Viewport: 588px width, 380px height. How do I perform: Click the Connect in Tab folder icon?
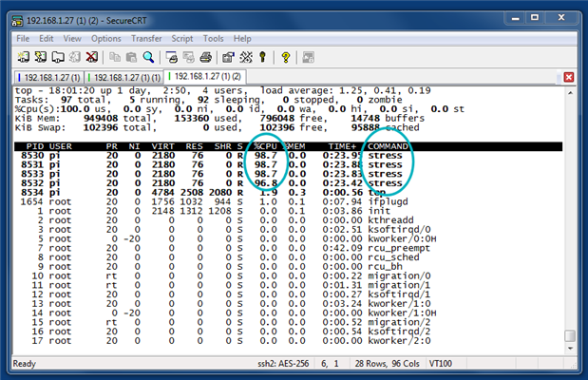click(57, 57)
